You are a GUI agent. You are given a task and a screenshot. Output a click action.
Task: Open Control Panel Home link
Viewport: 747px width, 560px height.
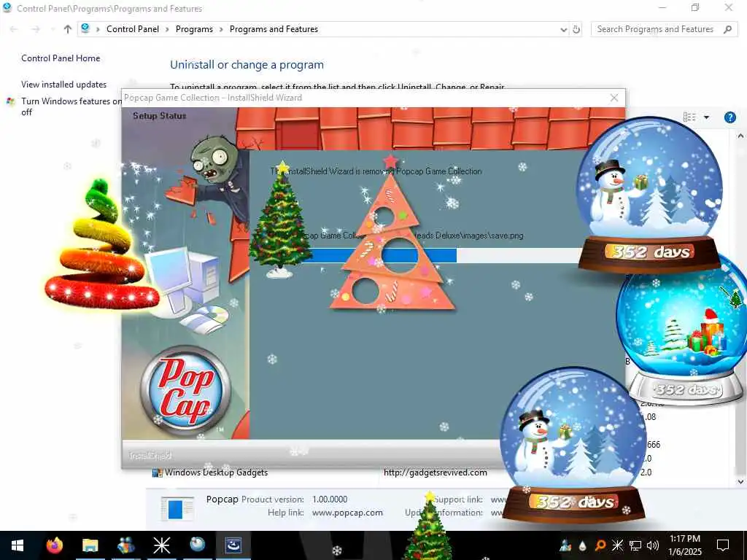tap(61, 58)
